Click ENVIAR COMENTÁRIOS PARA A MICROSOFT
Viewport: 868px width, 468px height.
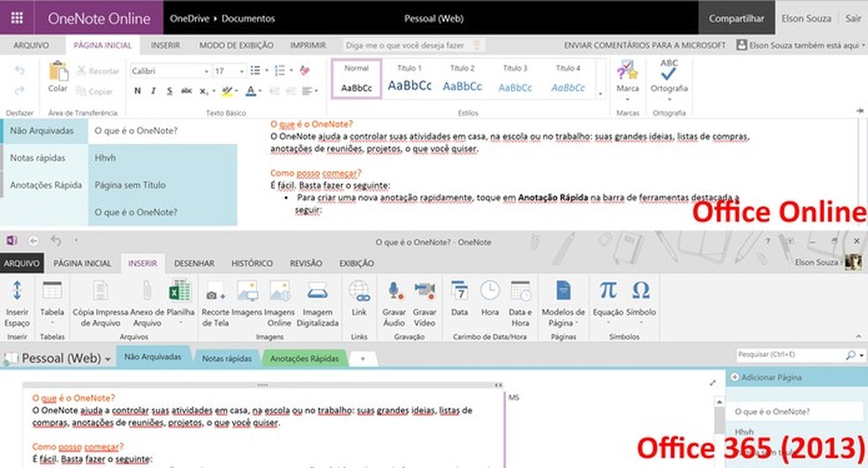tap(644, 45)
